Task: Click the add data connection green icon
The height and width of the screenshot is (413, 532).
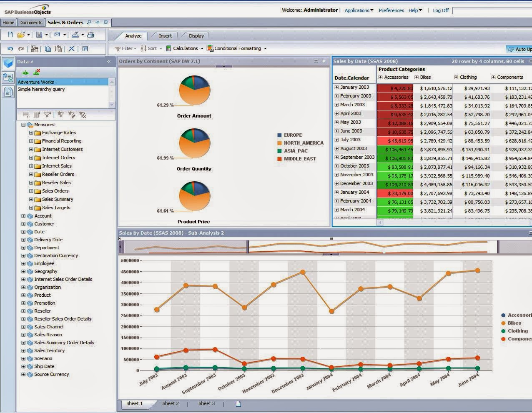Action: point(25,72)
